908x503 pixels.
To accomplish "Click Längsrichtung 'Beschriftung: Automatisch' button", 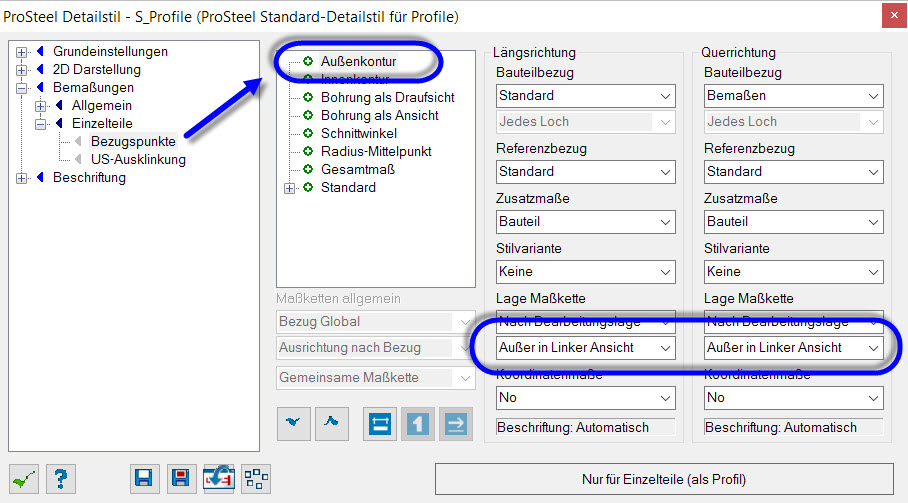I will coord(585,428).
